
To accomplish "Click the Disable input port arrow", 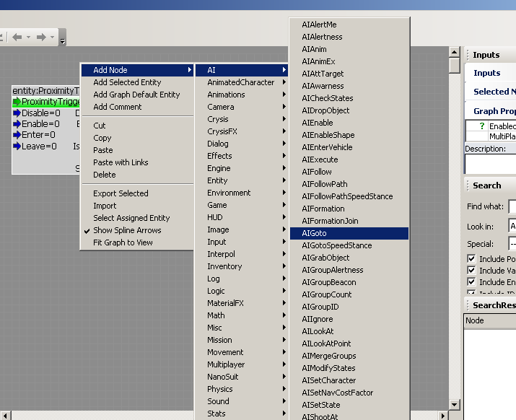I will coord(17,113).
